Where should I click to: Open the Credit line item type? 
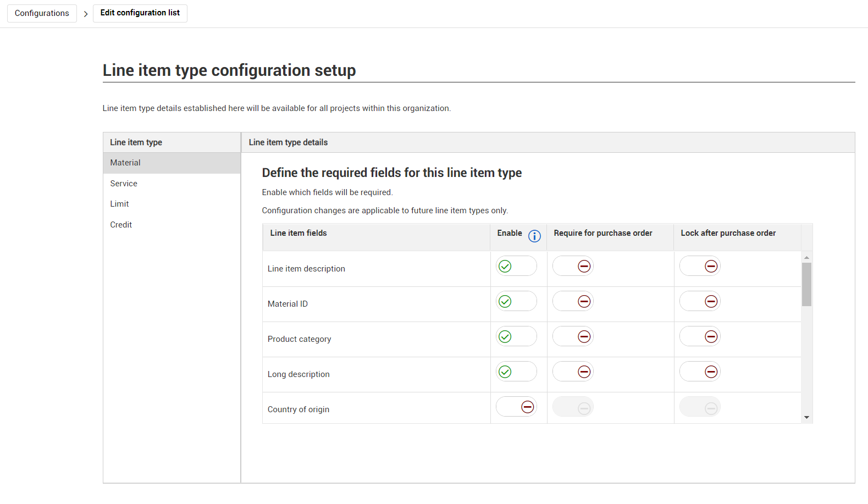[121, 225]
